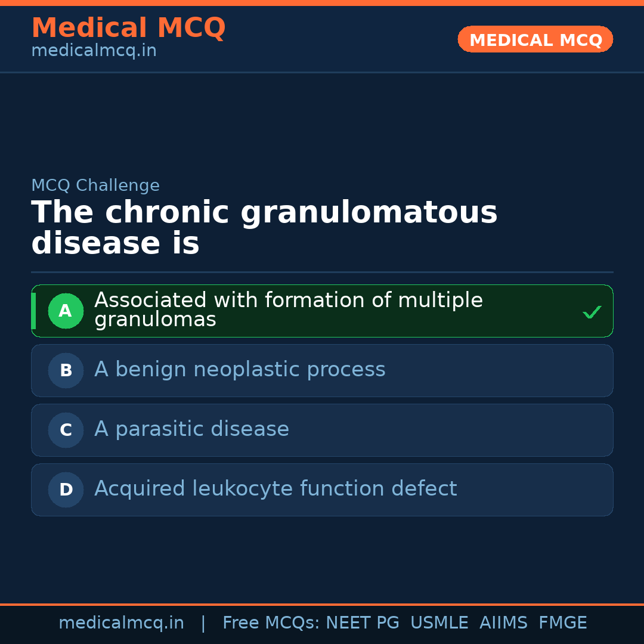Screen dimensions: 644x644
Task: Click the orange MEDICAL MCQ badge
Action: tap(535, 39)
